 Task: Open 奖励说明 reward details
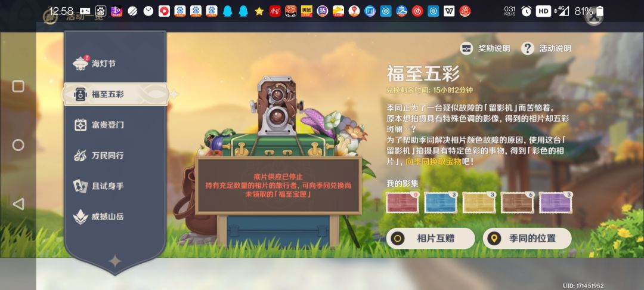tap(485, 48)
